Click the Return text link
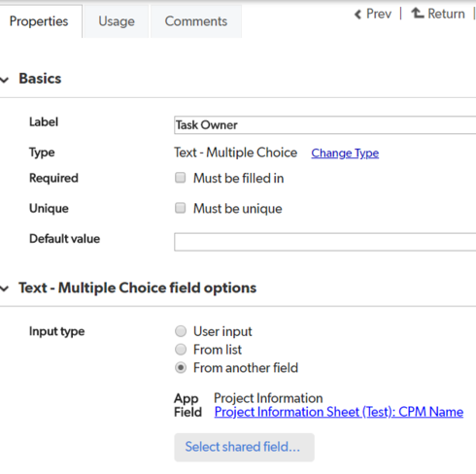The width and height of the screenshot is (476, 474). (446, 14)
